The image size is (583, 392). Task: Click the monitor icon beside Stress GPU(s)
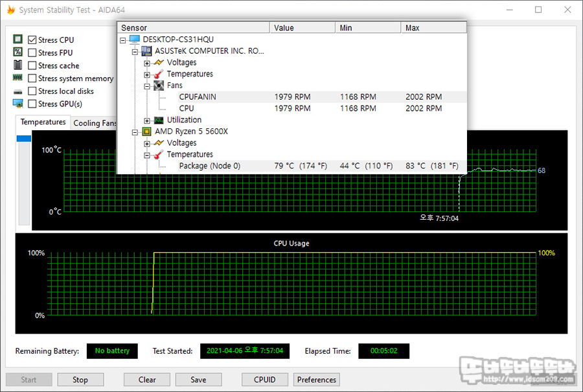click(x=18, y=104)
